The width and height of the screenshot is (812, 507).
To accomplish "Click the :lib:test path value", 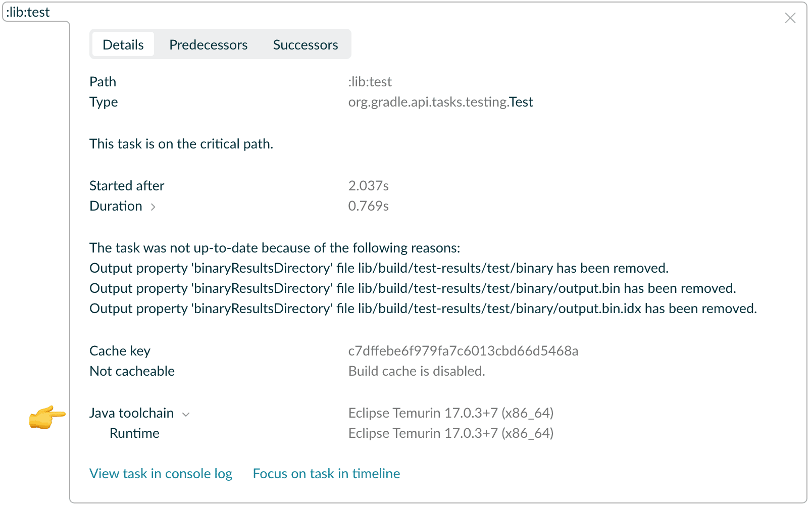I will (370, 82).
